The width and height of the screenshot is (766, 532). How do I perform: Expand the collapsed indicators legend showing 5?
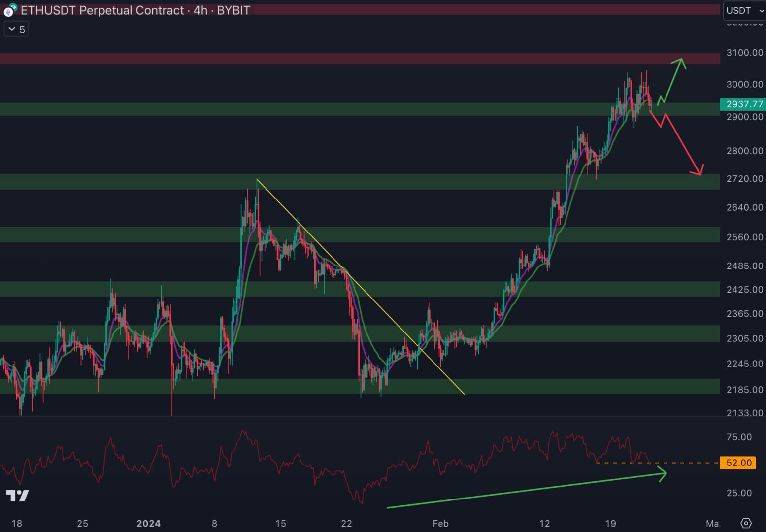16,30
